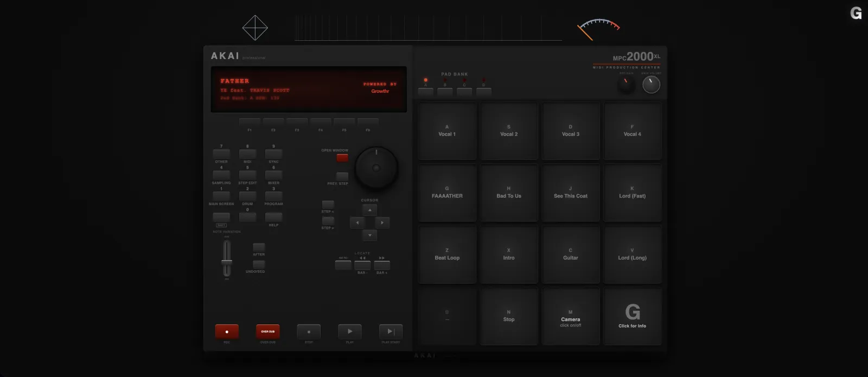The image size is (868, 377).
Task: Open Mixer with the 6 key
Action: pos(273,175)
